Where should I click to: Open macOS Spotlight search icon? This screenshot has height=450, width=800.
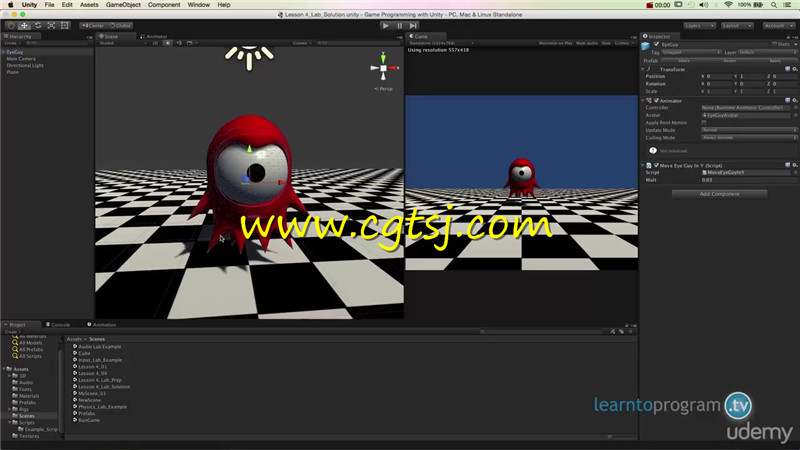pyautogui.click(x=774, y=5)
